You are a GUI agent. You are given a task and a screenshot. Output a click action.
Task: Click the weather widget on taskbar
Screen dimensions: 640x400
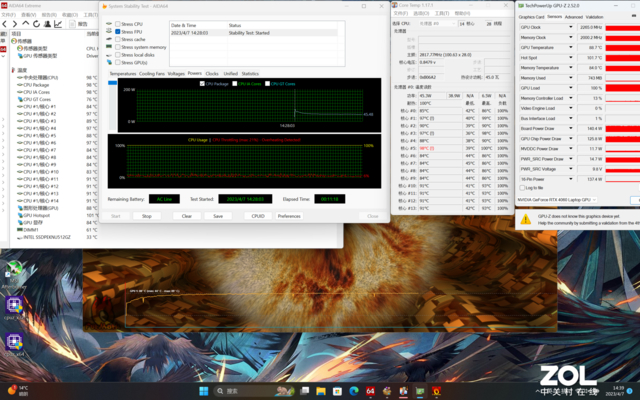[x=16, y=388]
